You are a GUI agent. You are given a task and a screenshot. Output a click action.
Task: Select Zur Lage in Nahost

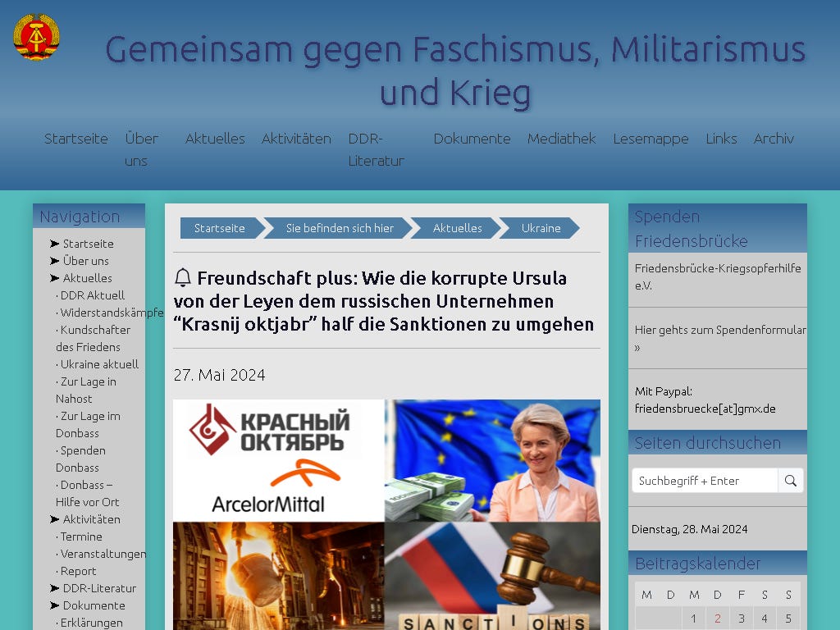click(x=85, y=390)
